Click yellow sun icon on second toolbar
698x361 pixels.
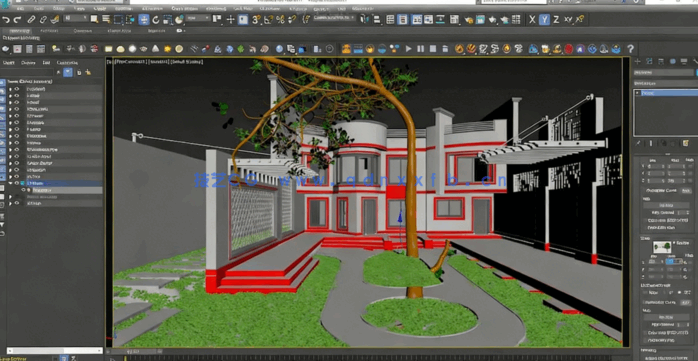tap(167, 49)
